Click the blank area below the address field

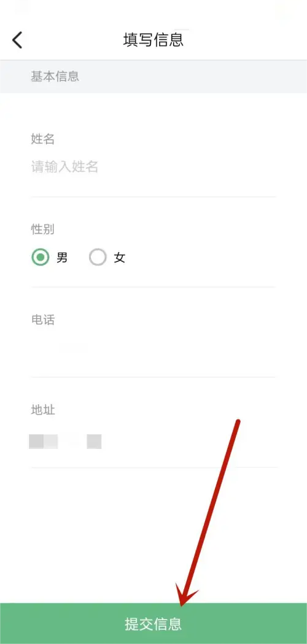coord(153,534)
